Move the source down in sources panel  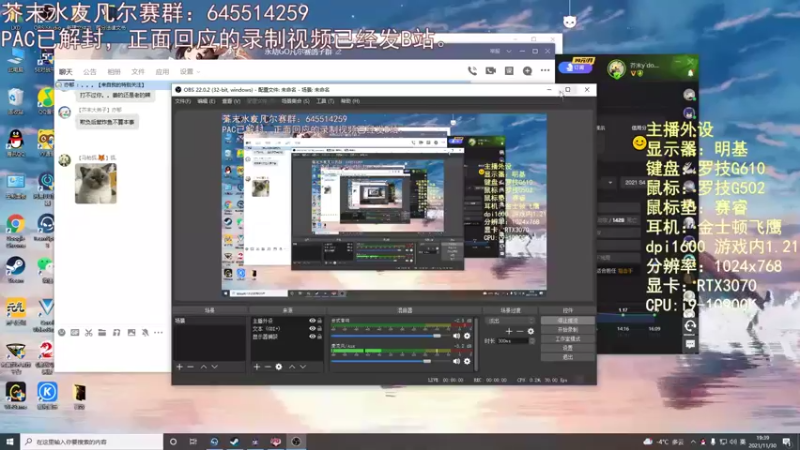point(303,367)
